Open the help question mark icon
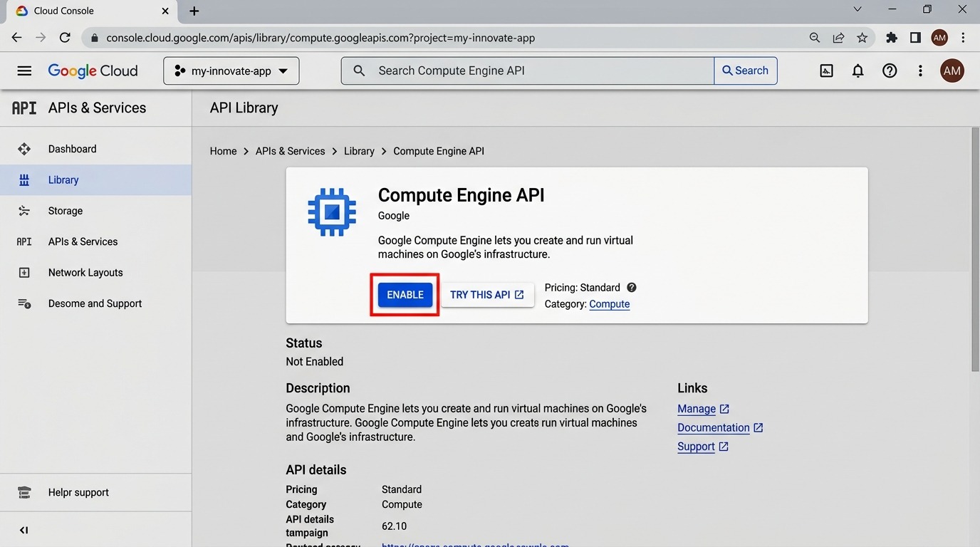This screenshot has height=547, width=980. tap(890, 71)
